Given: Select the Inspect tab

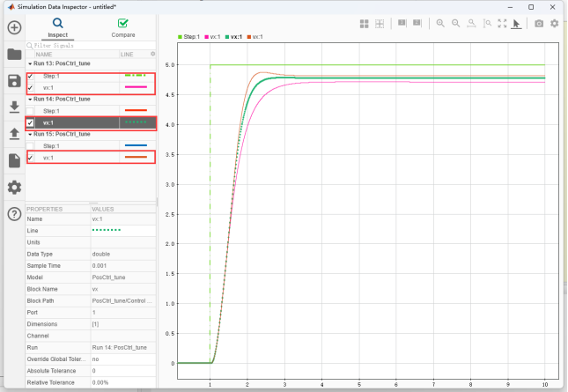Looking at the screenshot, I should click(57, 28).
